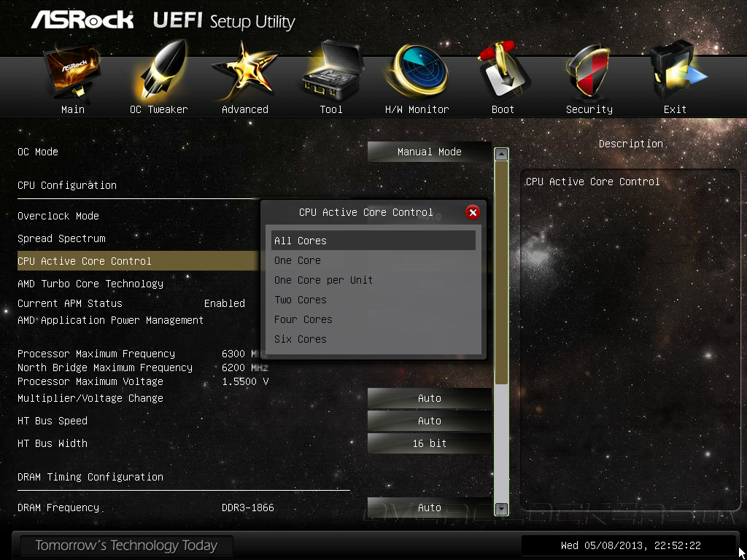747x560 pixels.
Task: Choose the One Core option
Action: coord(373,260)
